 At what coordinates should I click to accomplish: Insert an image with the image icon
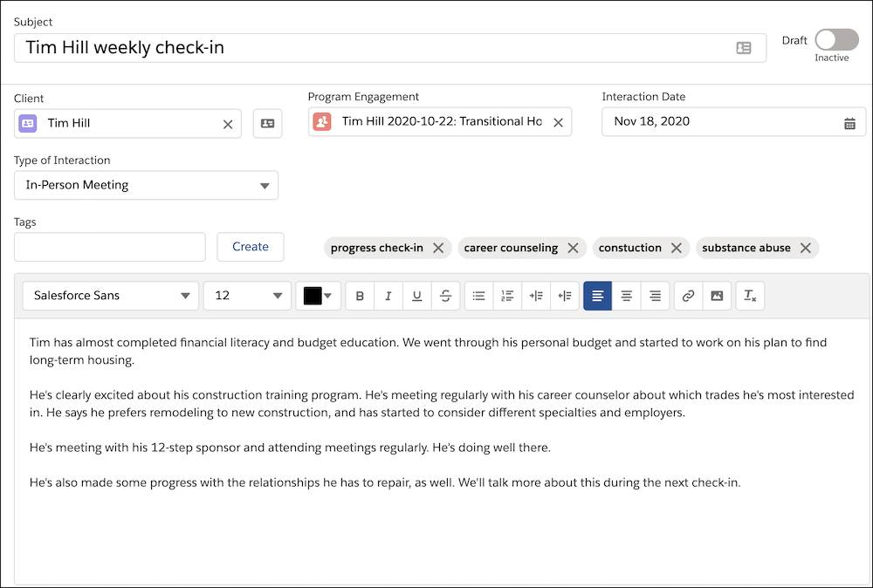coord(717,296)
